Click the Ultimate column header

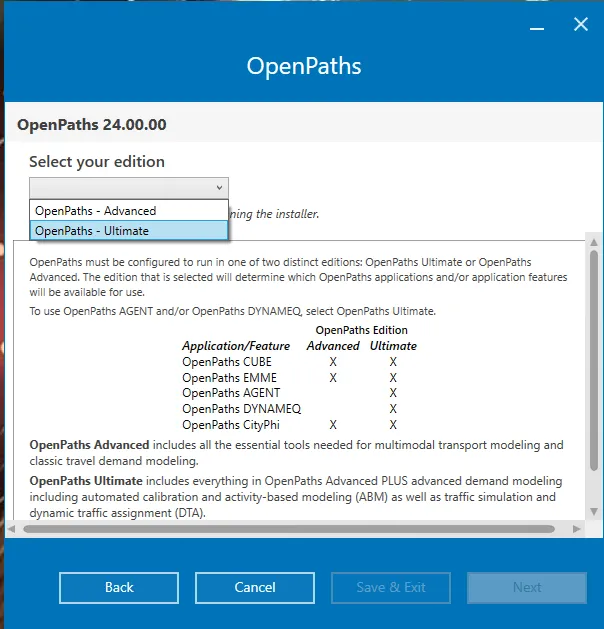[x=393, y=346]
